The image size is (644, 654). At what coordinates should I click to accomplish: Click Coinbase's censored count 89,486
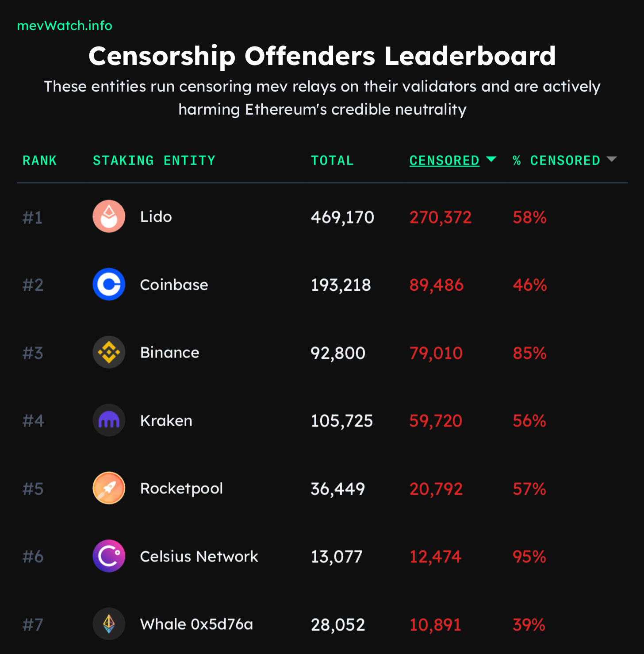(436, 285)
